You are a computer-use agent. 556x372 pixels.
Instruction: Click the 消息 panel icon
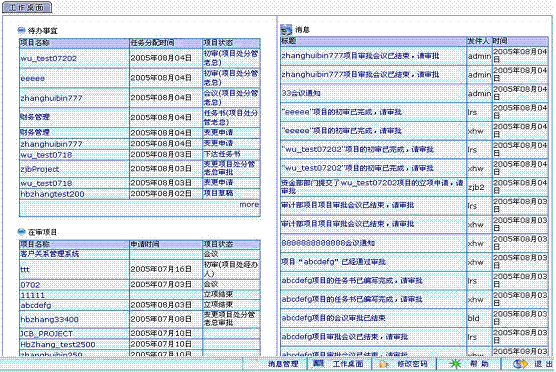[286, 30]
